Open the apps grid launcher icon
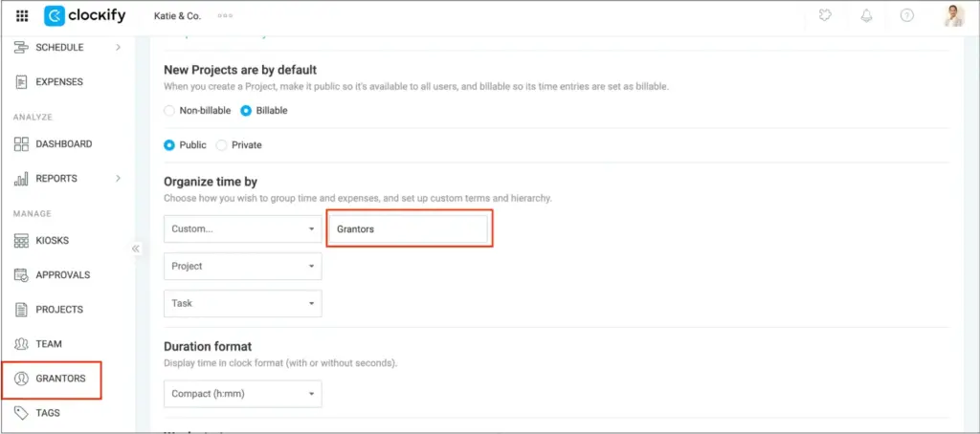This screenshot has height=434, width=980. pyautogui.click(x=23, y=16)
